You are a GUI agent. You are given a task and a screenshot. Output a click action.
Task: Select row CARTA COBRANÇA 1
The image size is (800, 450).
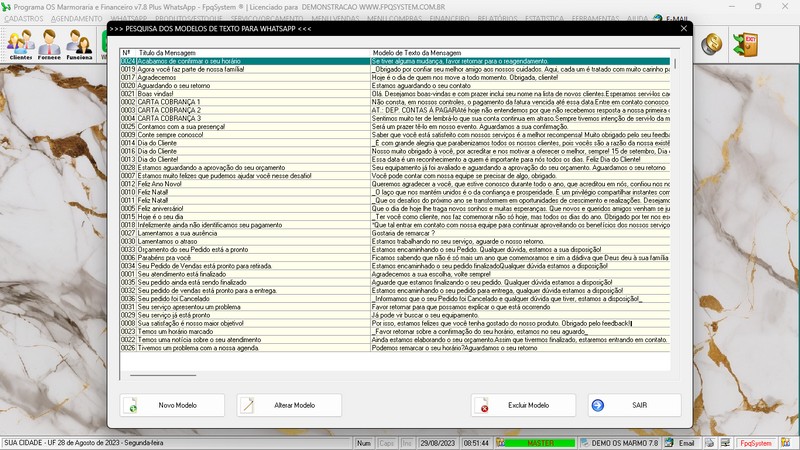[x=395, y=102]
